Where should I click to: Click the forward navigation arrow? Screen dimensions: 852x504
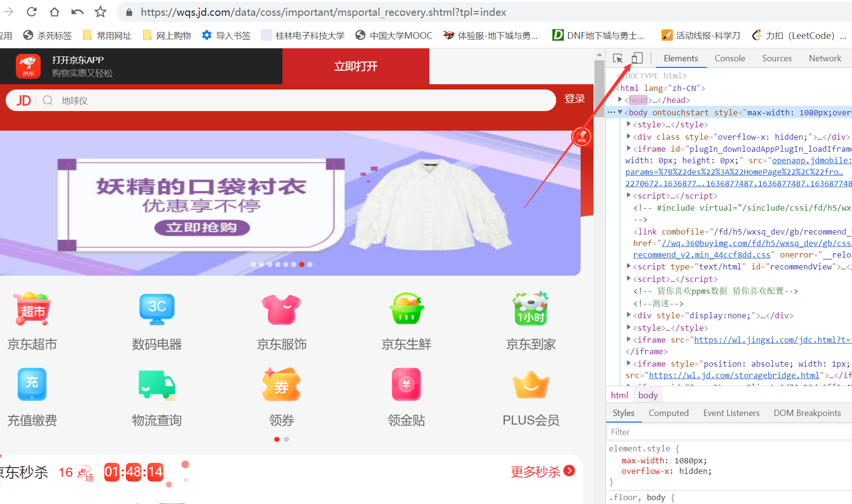point(9,12)
